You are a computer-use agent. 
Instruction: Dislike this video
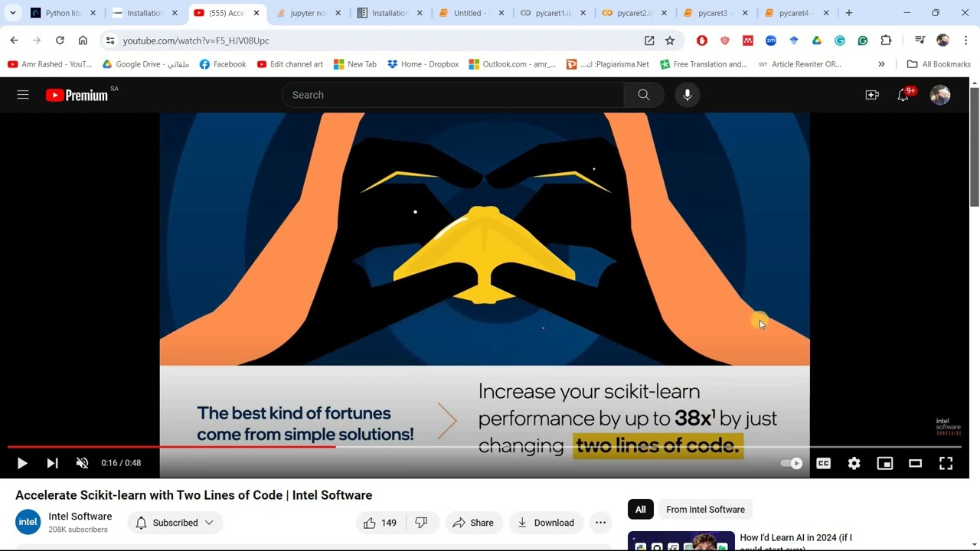point(421,523)
